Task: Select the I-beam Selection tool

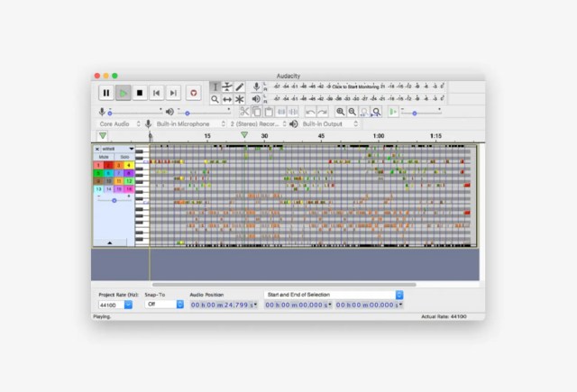Action: click(x=215, y=87)
